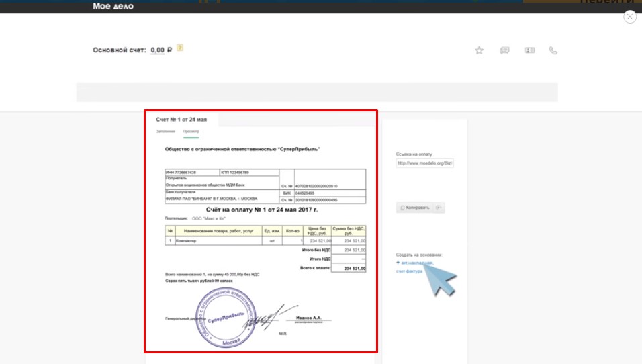This screenshot has width=642, height=364.
Task: Close the overlay with the X button
Action: point(629,17)
